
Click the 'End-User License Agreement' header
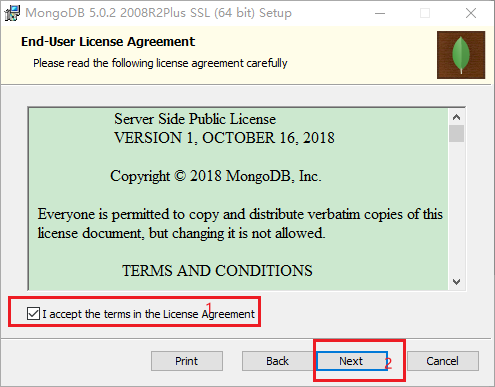[108, 42]
